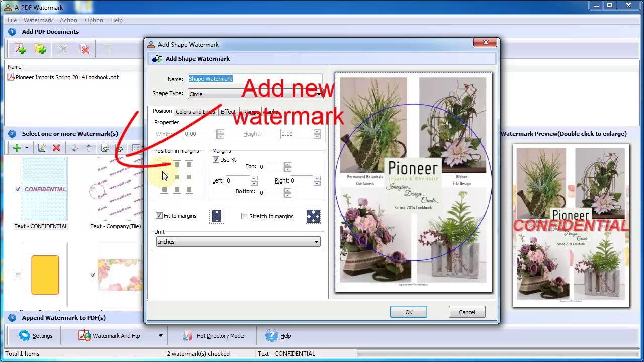This screenshot has width=644, height=362.
Task: Switch to the Effect tab
Action: [228, 112]
